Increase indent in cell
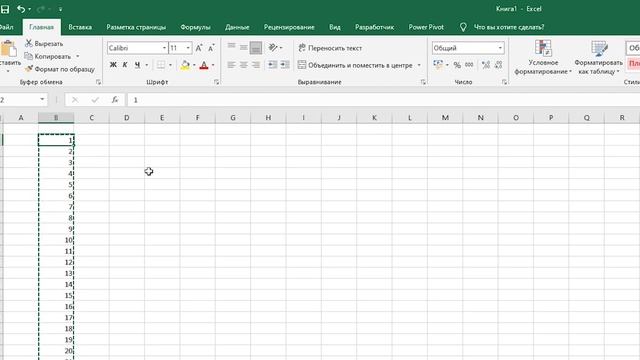This screenshot has width=640, height=360. (285, 65)
